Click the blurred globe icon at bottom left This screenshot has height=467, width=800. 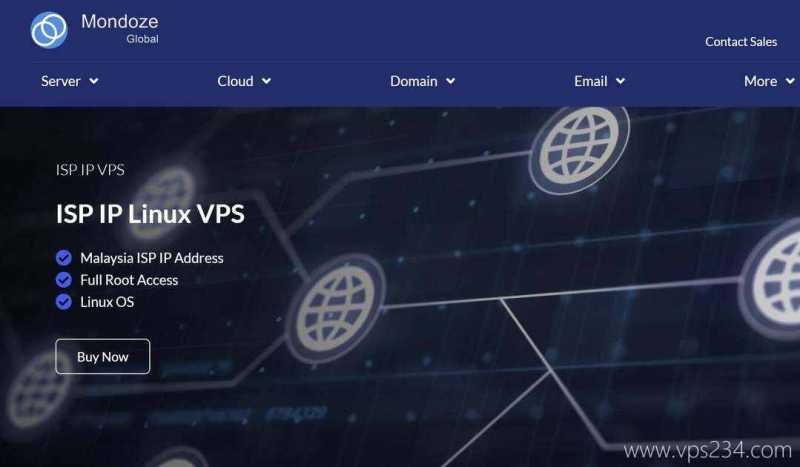(38, 390)
